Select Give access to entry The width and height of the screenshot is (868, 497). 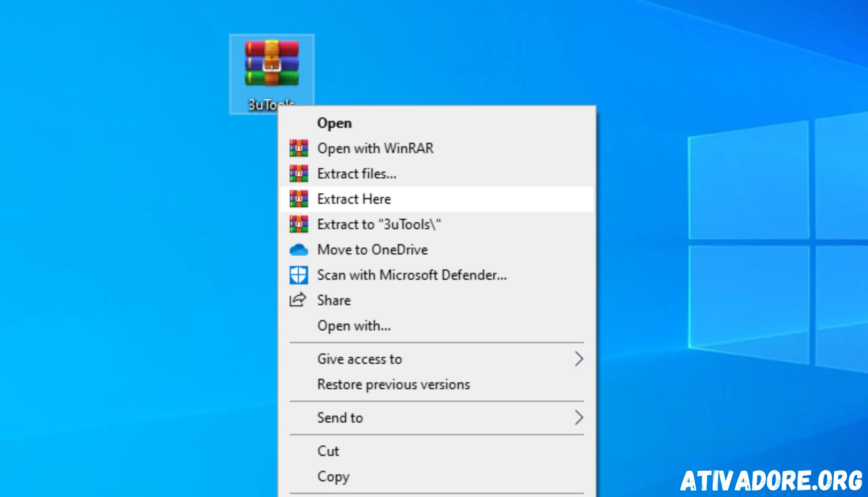[437, 359]
